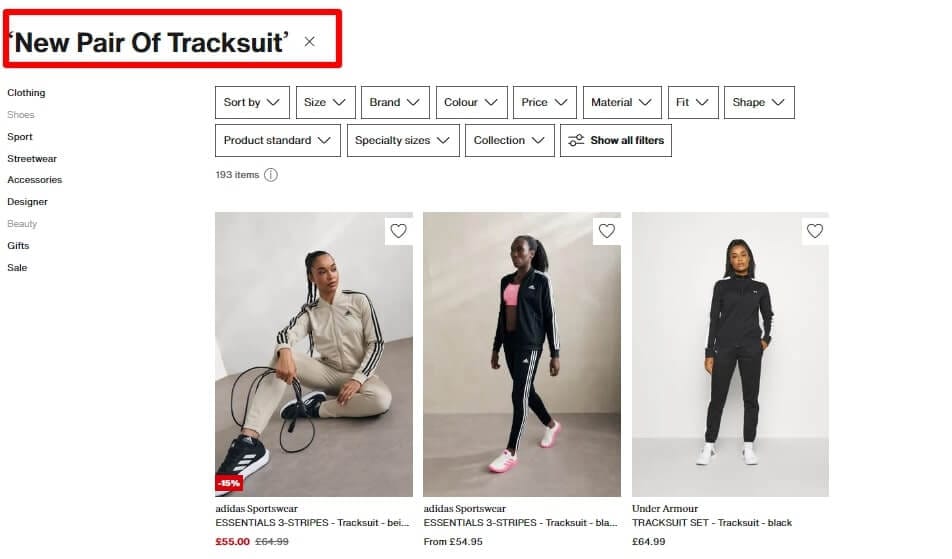Expand the Size filter

325,103
